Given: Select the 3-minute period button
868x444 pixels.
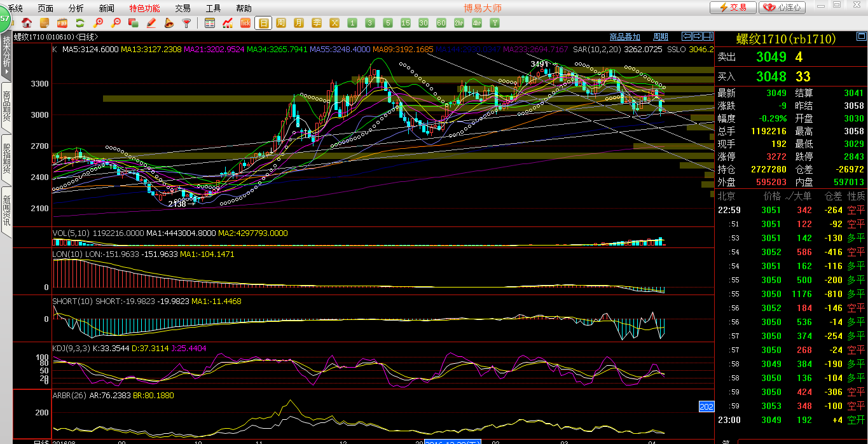Looking at the screenshot, I should tap(370, 23).
